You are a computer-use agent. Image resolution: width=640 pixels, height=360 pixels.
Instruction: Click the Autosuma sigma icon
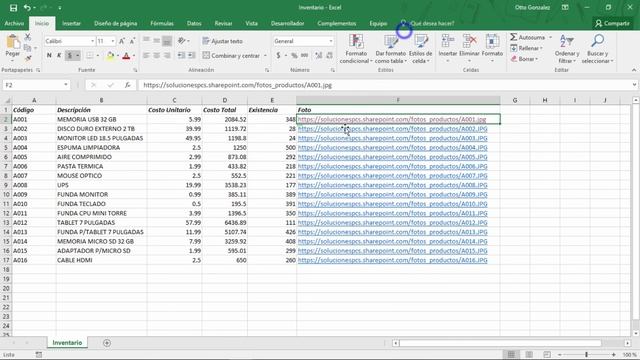pyautogui.click(x=513, y=37)
